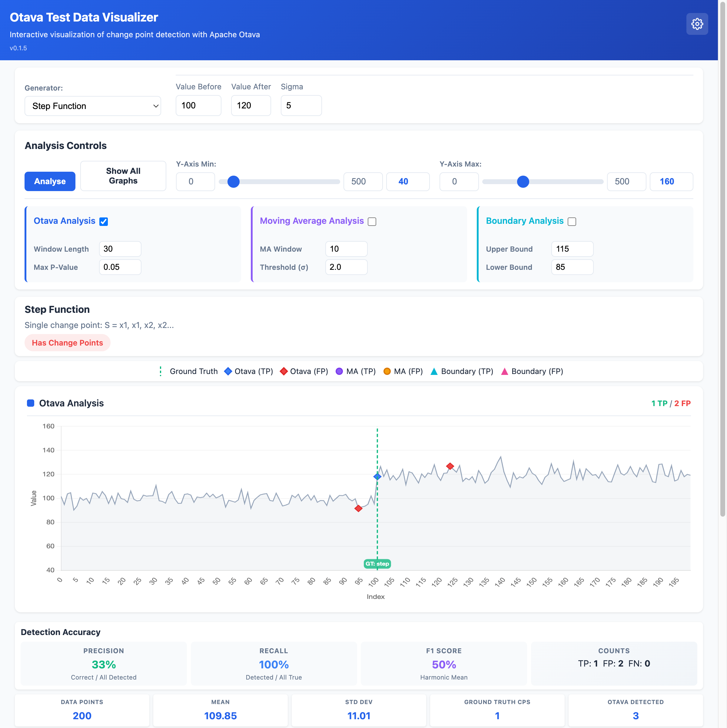
Task: Select the blue true-positive diamond on the chart
Action: click(x=377, y=477)
